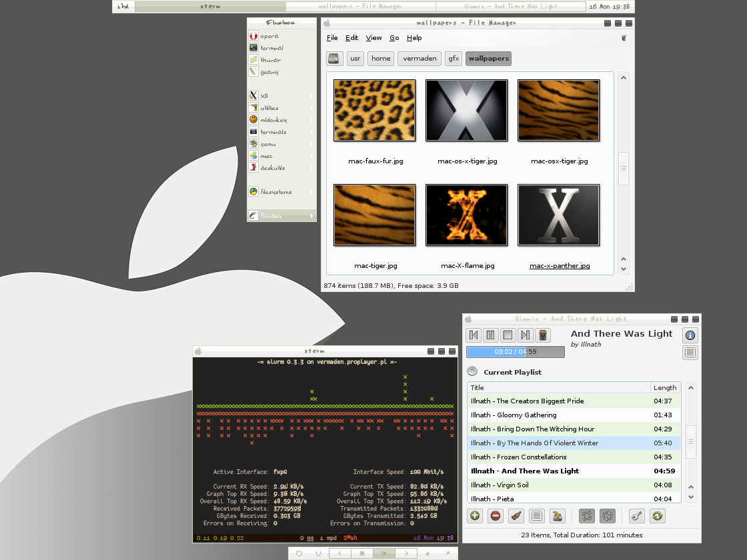Navigate to 'usr' path button
Viewport: 747px width, 560px height.
(x=355, y=59)
